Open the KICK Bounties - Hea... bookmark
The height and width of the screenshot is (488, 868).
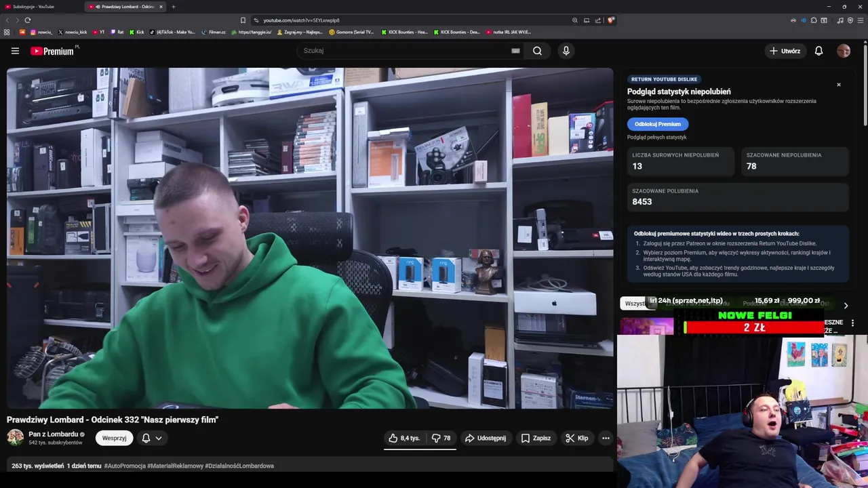[x=404, y=32]
